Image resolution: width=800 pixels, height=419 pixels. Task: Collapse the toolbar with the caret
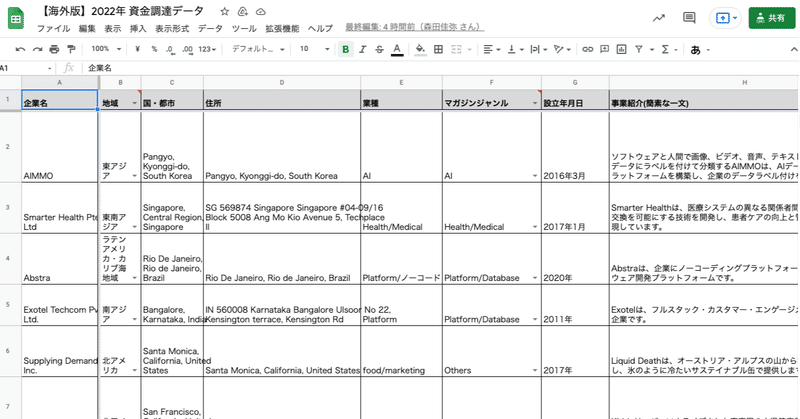pyautogui.click(x=793, y=50)
